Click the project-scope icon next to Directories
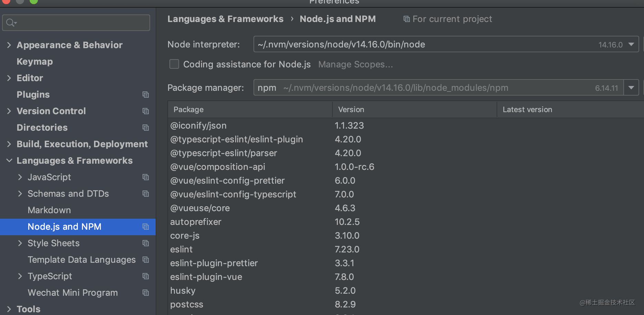 pyautogui.click(x=145, y=127)
